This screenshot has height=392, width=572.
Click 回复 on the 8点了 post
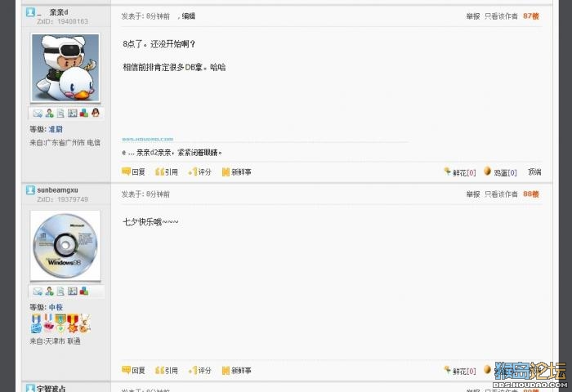(x=133, y=171)
